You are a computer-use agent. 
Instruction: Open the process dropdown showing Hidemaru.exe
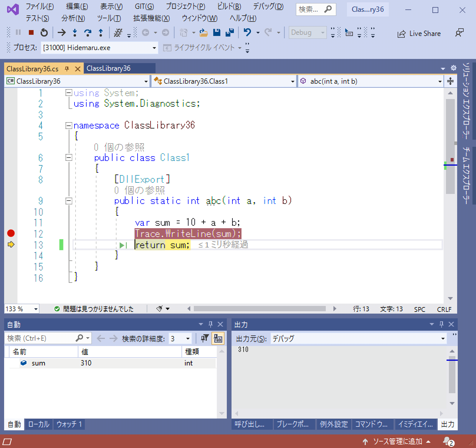click(x=154, y=48)
